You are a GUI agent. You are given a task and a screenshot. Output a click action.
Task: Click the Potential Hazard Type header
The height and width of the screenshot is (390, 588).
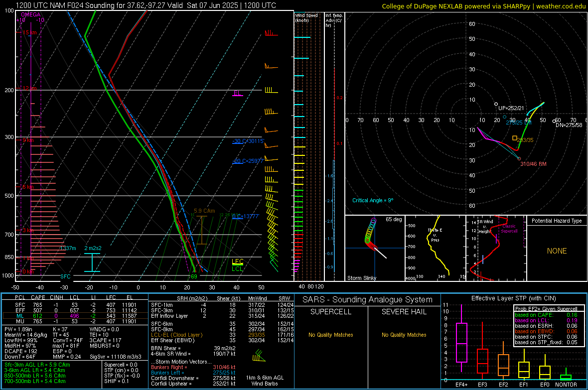[557, 221]
